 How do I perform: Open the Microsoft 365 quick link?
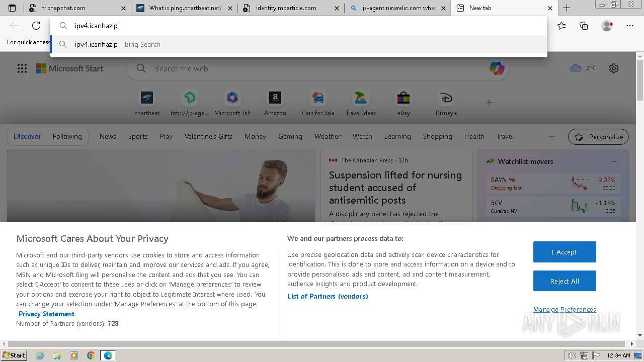coord(232,103)
